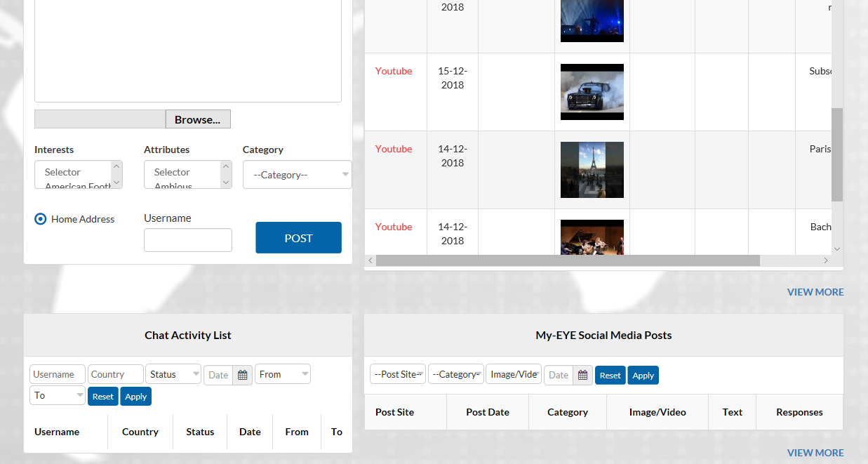Image resolution: width=868 pixels, height=464 pixels.
Task: Click the orchestra performance video thumbnail
Action: tap(592, 237)
